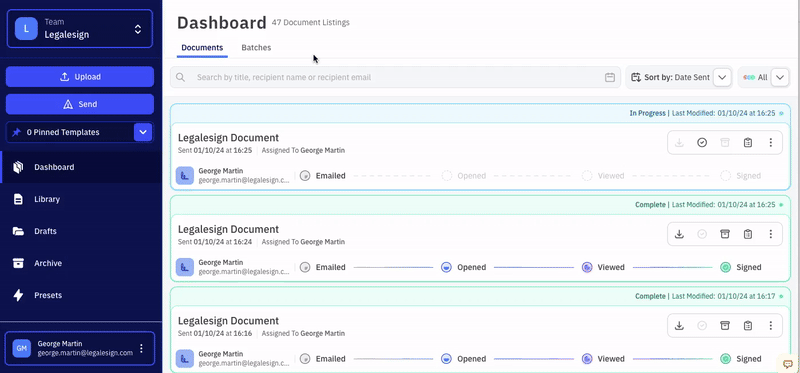
Task: Focus the document search field
Action: [x=395, y=78]
